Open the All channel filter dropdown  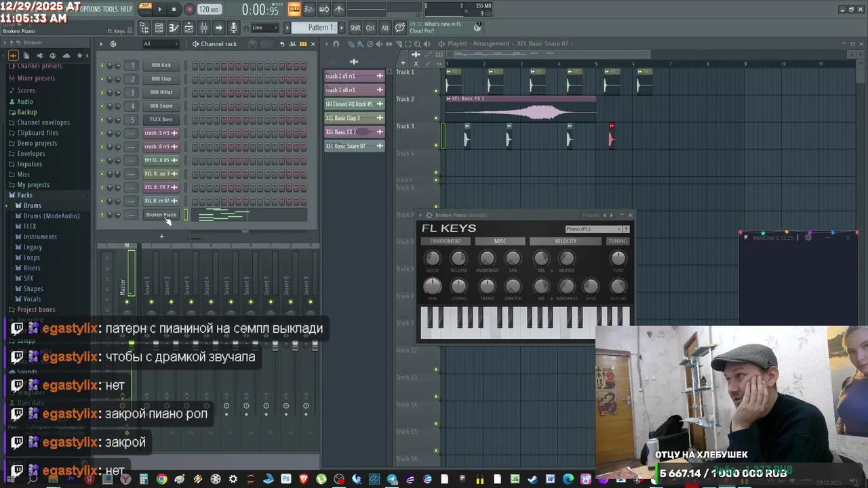tap(160, 44)
